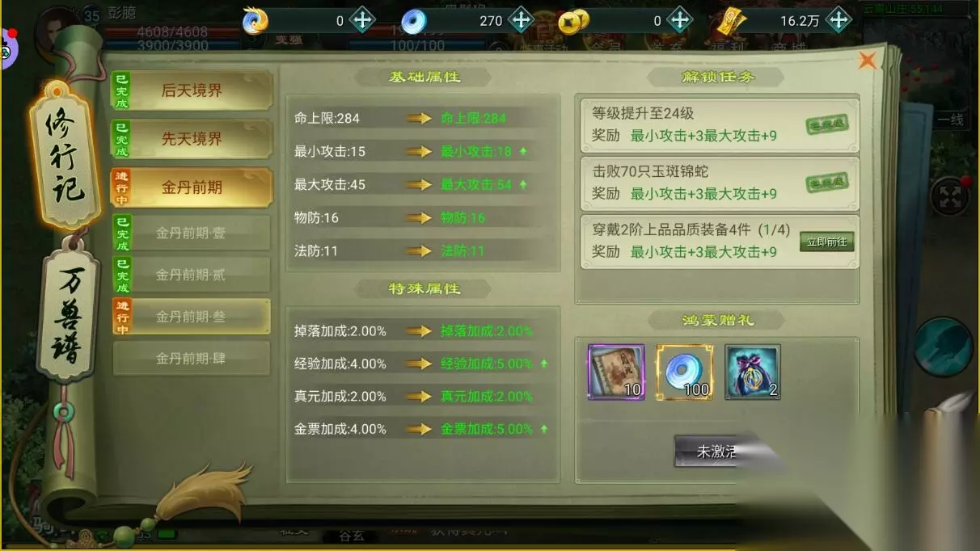The width and height of the screenshot is (980, 551).
Task: Open the 后天境界 realm tab
Action: (x=192, y=91)
